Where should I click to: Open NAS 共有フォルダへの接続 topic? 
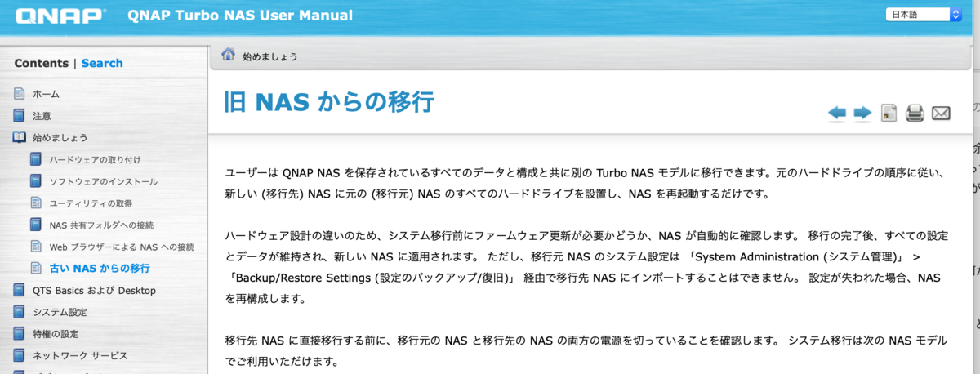click(101, 225)
